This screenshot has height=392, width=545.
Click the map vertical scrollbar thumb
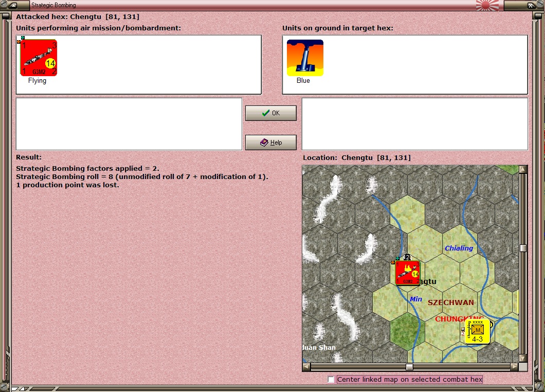click(x=523, y=248)
